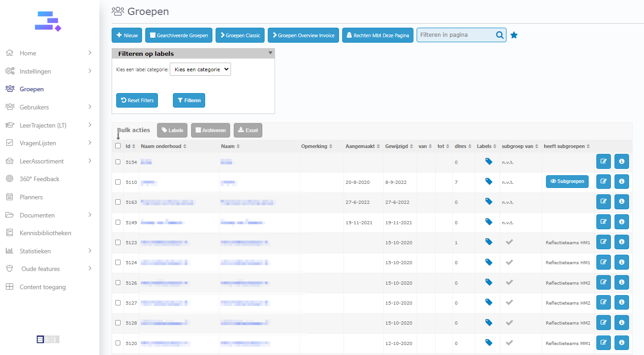Click the Gearchiveerde Groepen button
The width and height of the screenshot is (644, 355).
[179, 35]
